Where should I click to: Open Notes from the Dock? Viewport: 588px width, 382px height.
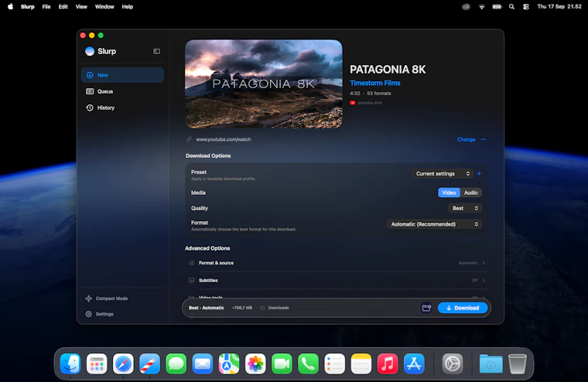click(361, 363)
